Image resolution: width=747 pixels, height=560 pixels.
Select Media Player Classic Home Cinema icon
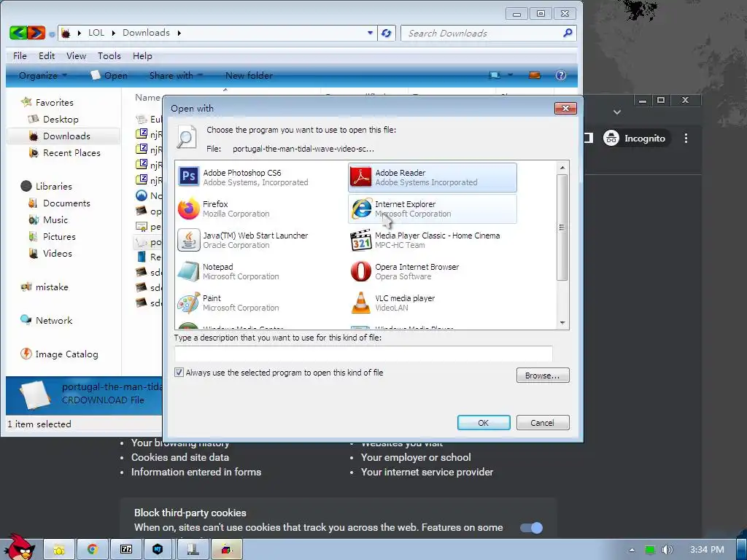[361, 240]
